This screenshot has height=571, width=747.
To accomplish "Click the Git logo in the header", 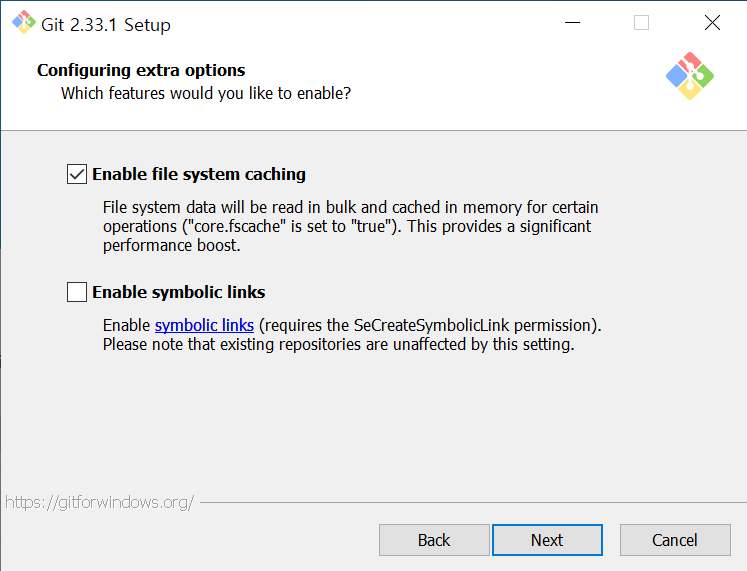I will [x=690, y=76].
